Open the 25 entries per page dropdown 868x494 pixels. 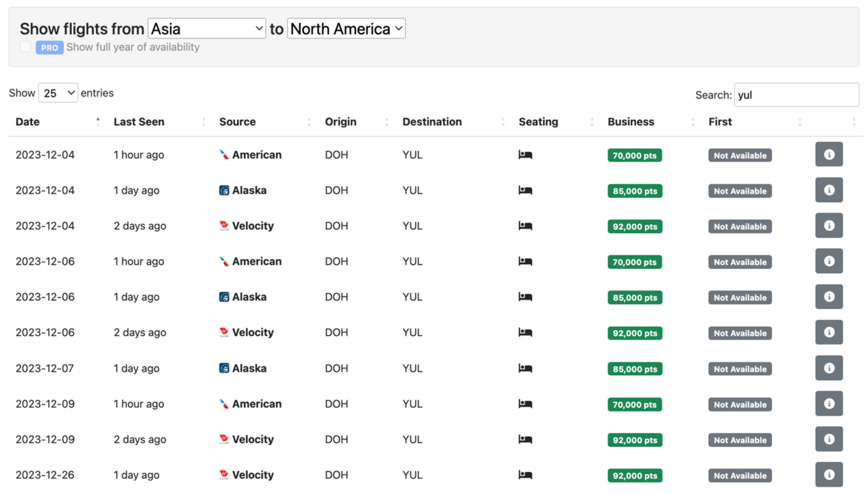tap(58, 93)
